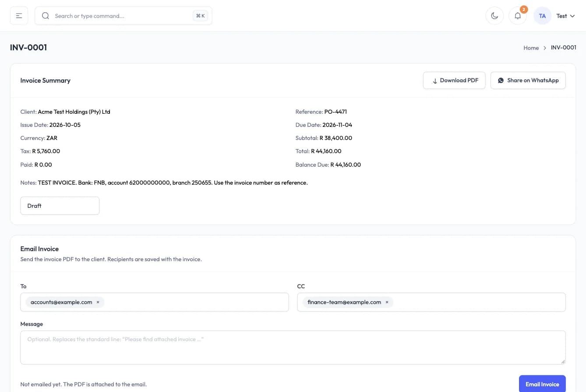Click due date 2026-11-04

click(x=337, y=125)
